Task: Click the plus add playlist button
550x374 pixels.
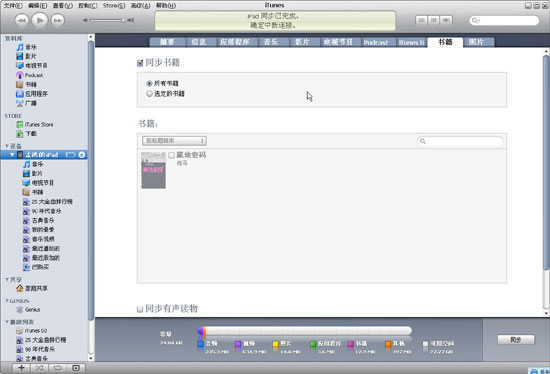Action: click(21, 368)
